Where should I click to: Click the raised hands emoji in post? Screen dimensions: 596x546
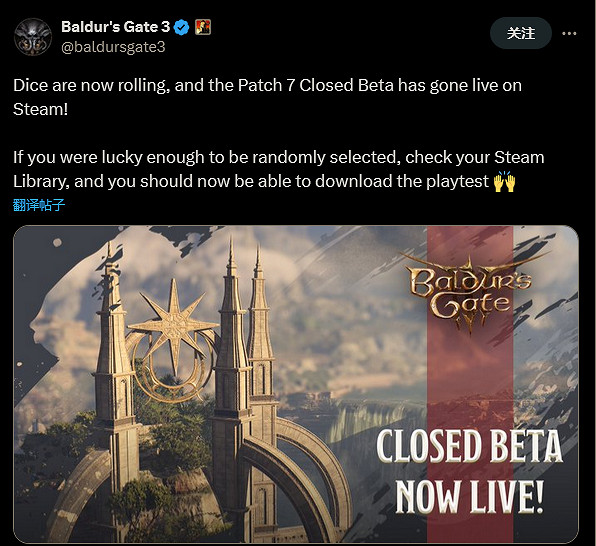504,181
